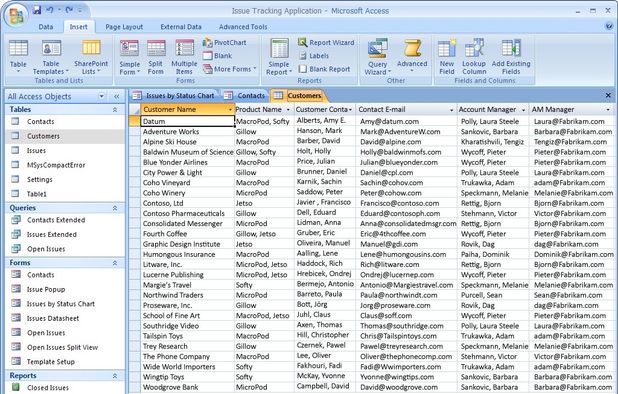Click select-all box at datasheet corner
This screenshot has width=618, height=394.
(135, 110)
